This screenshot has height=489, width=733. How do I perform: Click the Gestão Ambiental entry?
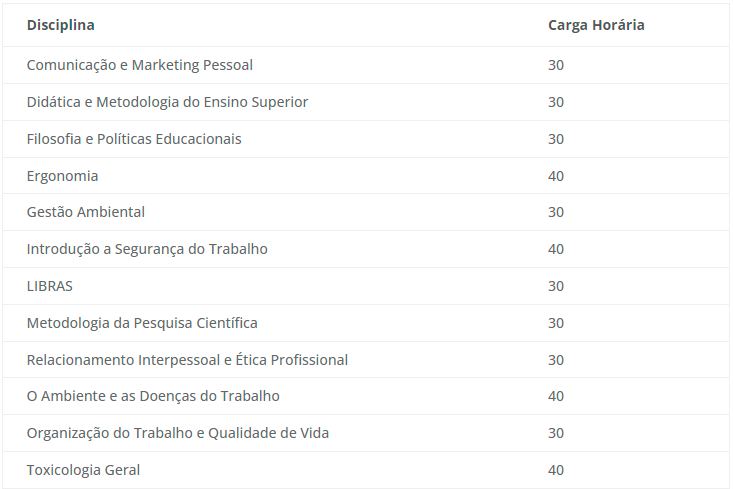[86, 212]
